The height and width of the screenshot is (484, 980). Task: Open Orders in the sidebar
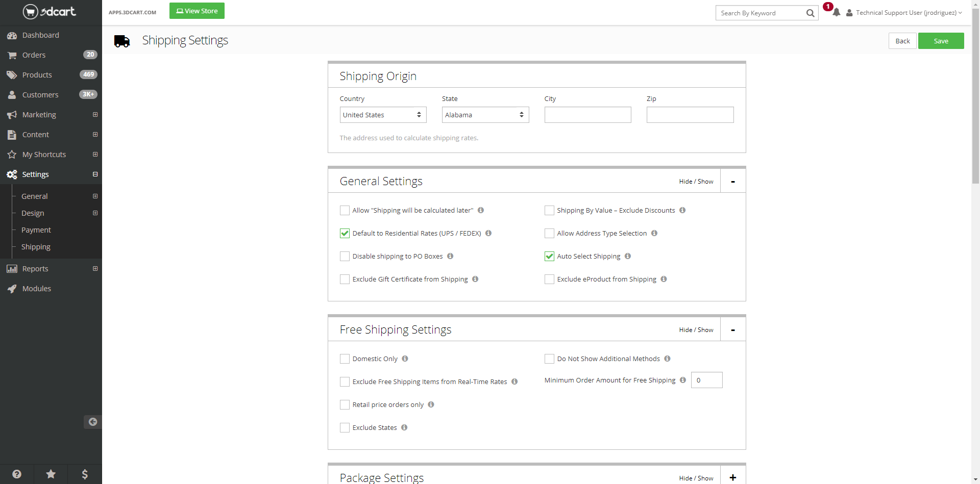(x=34, y=55)
